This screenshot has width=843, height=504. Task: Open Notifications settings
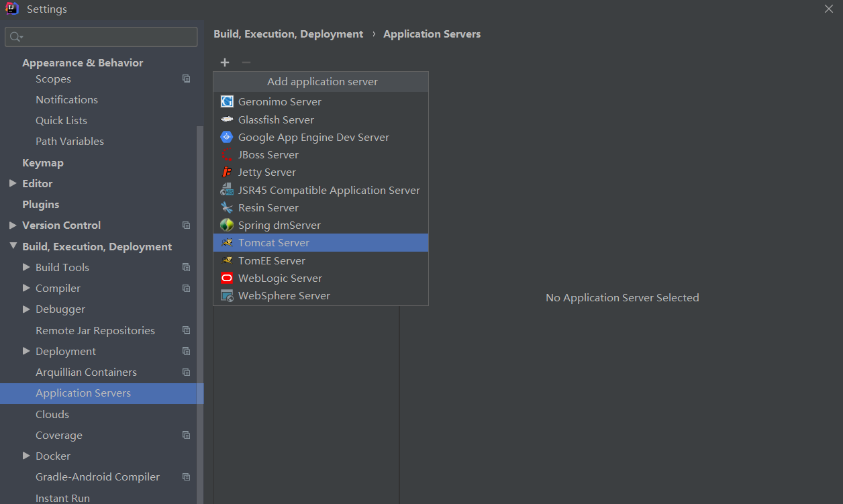(67, 99)
